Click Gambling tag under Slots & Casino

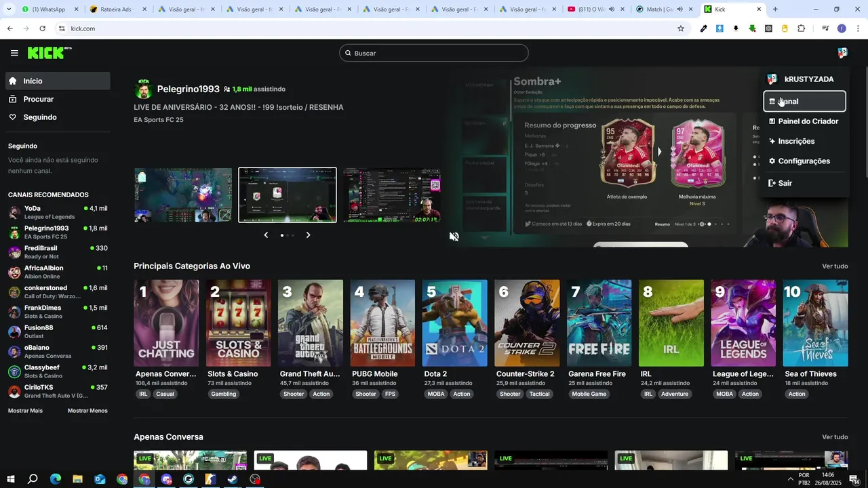click(x=224, y=394)
